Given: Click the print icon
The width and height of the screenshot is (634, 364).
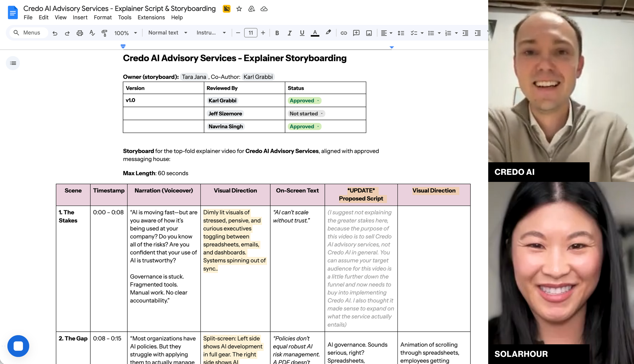Looking at the screenshot, I should click(80, 33).
